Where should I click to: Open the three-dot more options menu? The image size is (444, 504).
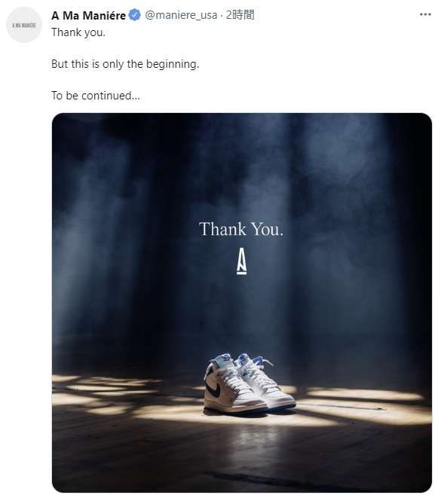(425, 14)
